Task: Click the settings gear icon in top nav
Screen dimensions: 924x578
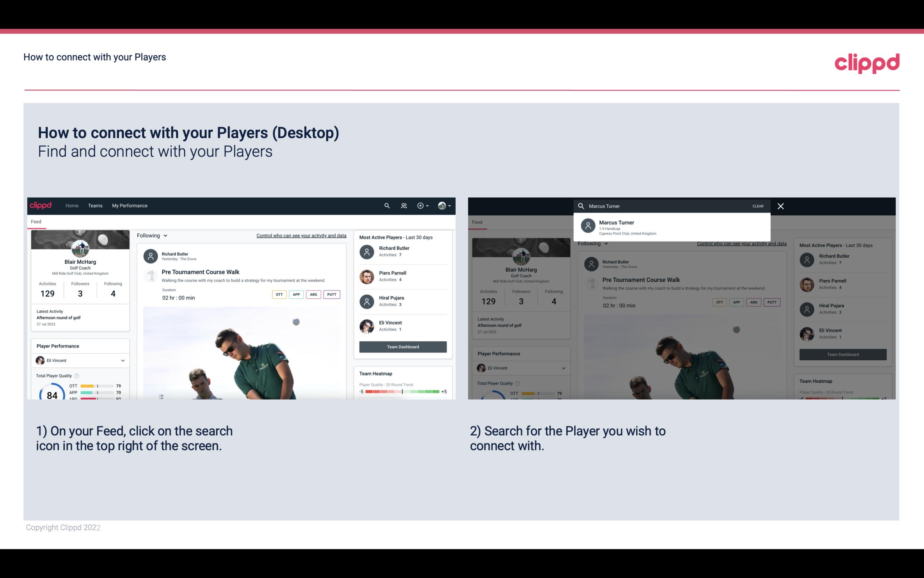Action: [422, 206]
